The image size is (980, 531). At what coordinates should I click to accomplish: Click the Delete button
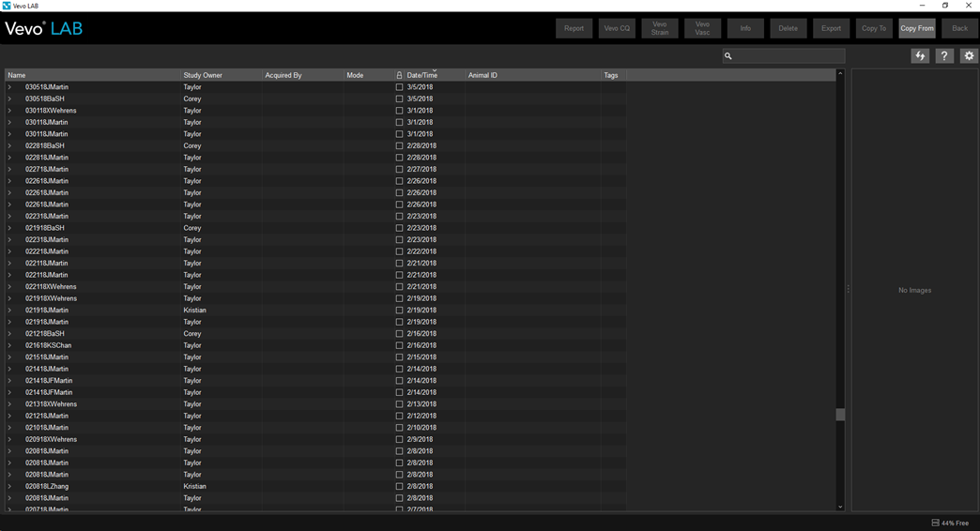(x=789, y=28)
